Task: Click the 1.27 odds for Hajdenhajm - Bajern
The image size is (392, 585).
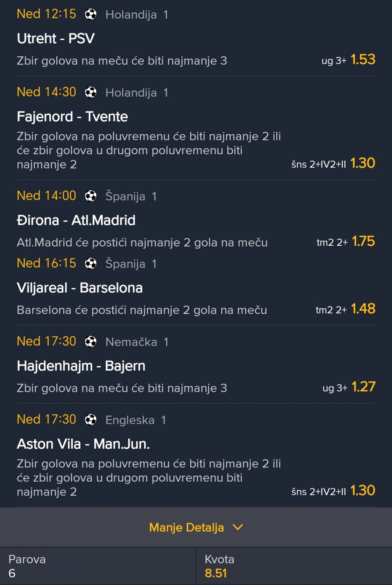Action: (x=363, y=387)
